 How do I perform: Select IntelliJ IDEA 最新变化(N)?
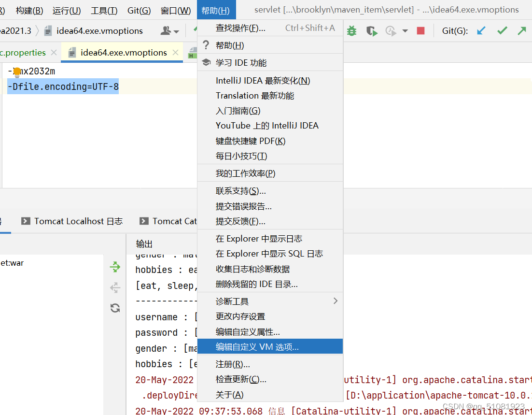(x=270, y=81)
